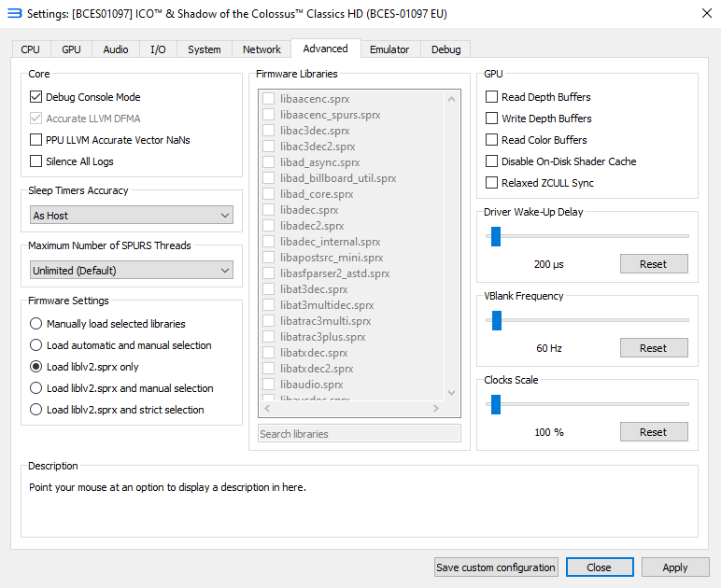Check libadec2.sprx library
721x588 pixels.
tap(269, 226)
